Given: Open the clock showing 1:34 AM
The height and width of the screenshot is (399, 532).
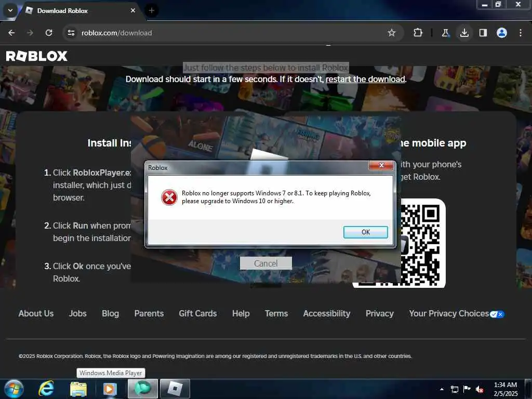Looking at the screenshot, I should coord(505,389).
